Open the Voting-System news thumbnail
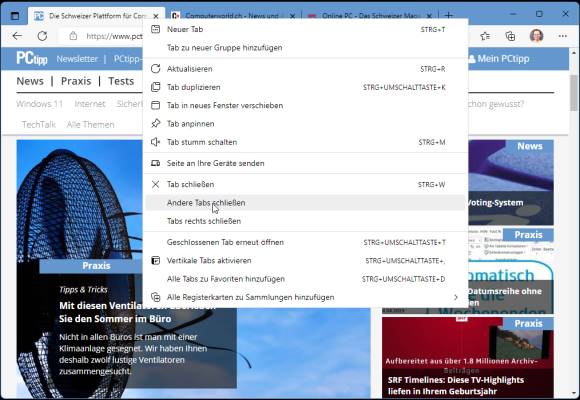The width and height of the screenshot is (580, 400). 511,182
